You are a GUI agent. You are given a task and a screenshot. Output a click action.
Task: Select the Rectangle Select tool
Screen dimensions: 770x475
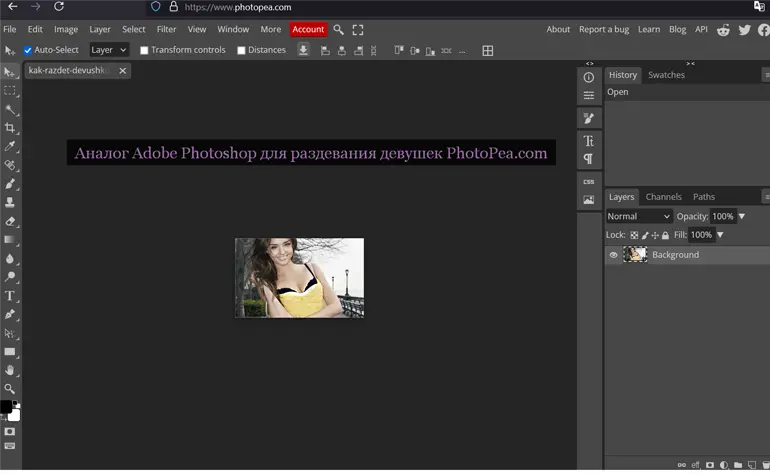tap(9, 91)
